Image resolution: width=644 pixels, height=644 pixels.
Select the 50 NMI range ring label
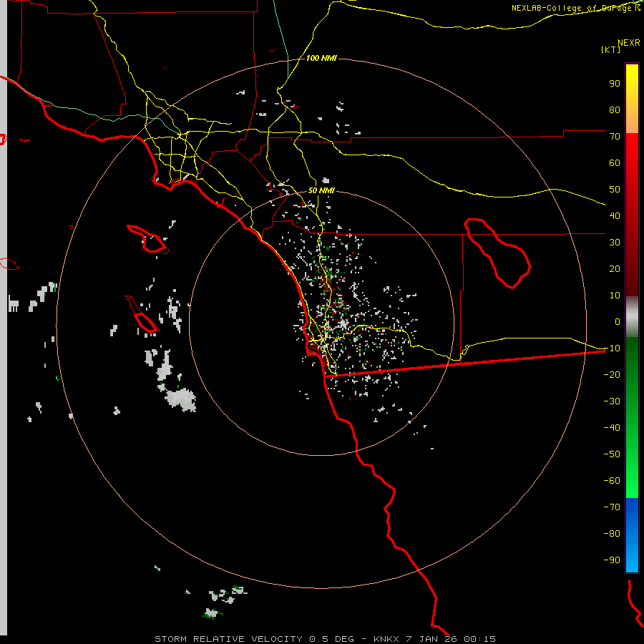(321, 190)
